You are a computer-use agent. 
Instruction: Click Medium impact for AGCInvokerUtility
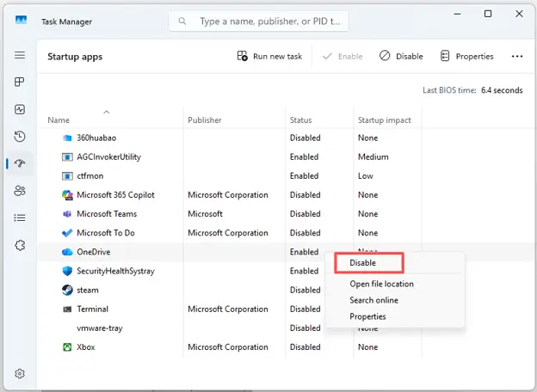click(x=373, y=157)
